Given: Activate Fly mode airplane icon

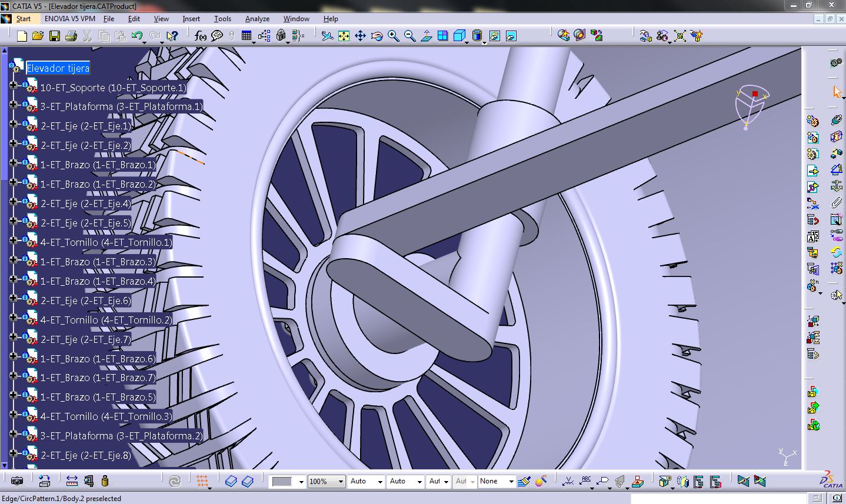Looking at the screenshot, I should (328, 36).
